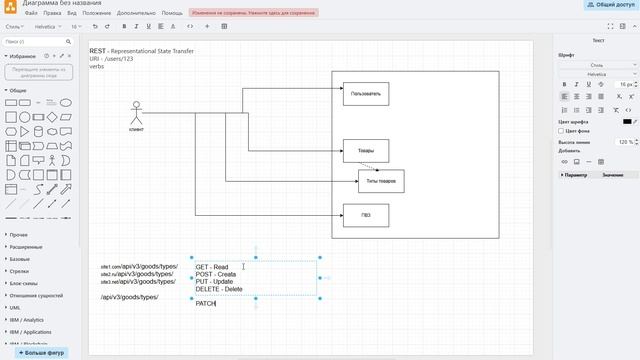Click the Больше фигур button
The image size is (640, 360).
(42, 353)
